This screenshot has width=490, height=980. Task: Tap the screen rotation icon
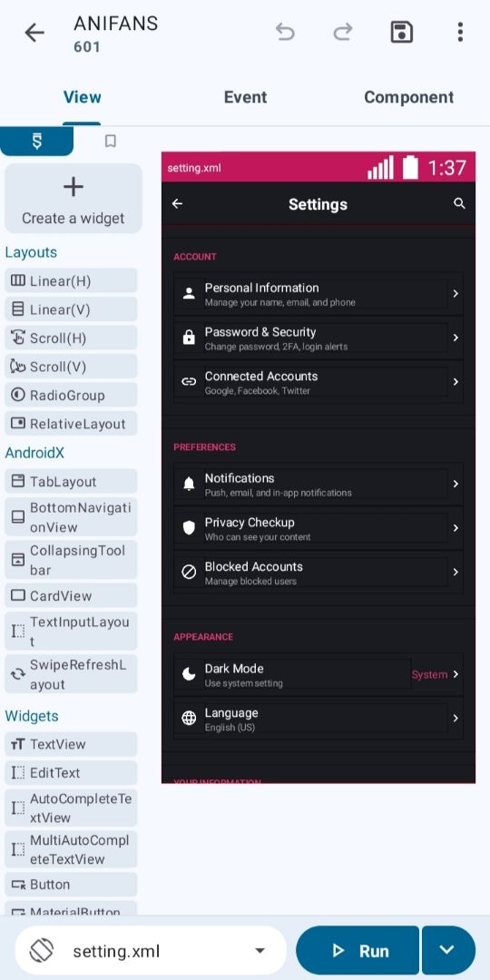pyautogui.click(x=42, y=951)
